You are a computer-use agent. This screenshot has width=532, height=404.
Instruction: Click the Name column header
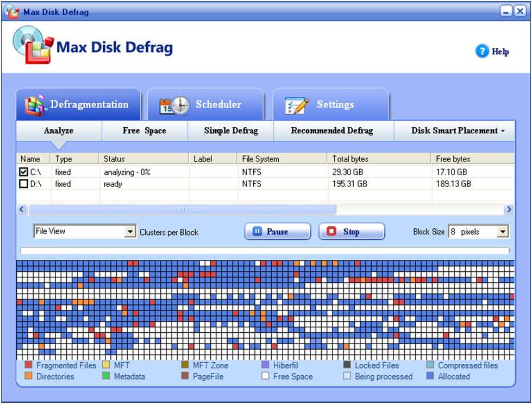33,159
